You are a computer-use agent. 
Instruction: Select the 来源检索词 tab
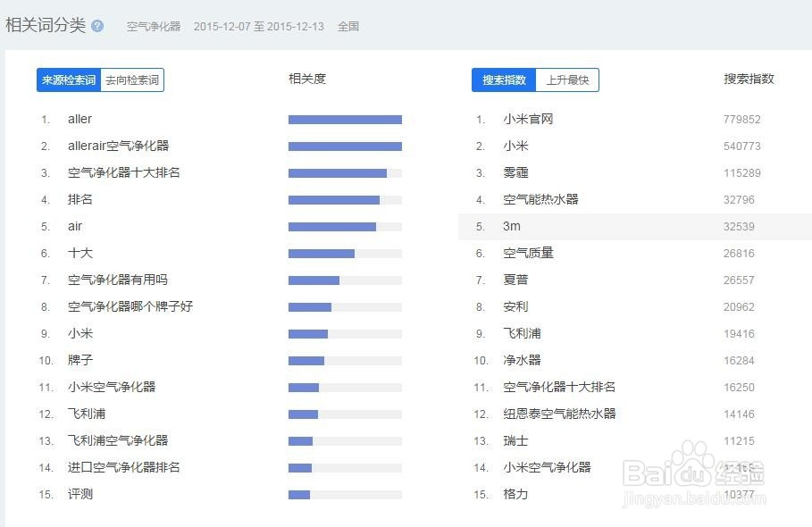(x=69, y=79)
